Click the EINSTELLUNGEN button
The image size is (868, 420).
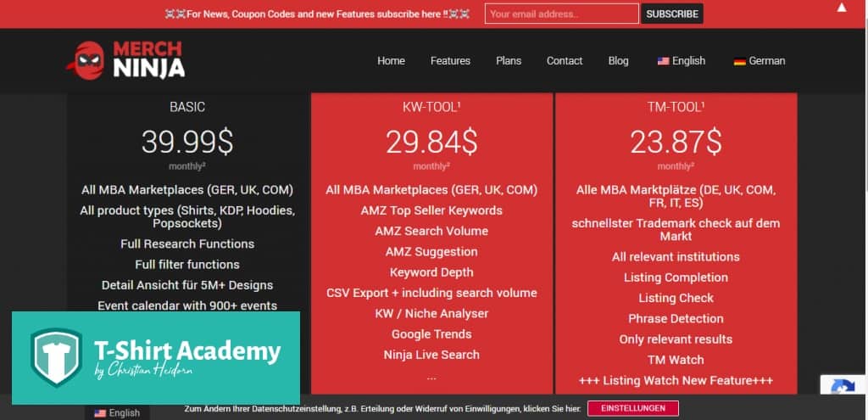point(632,408)
